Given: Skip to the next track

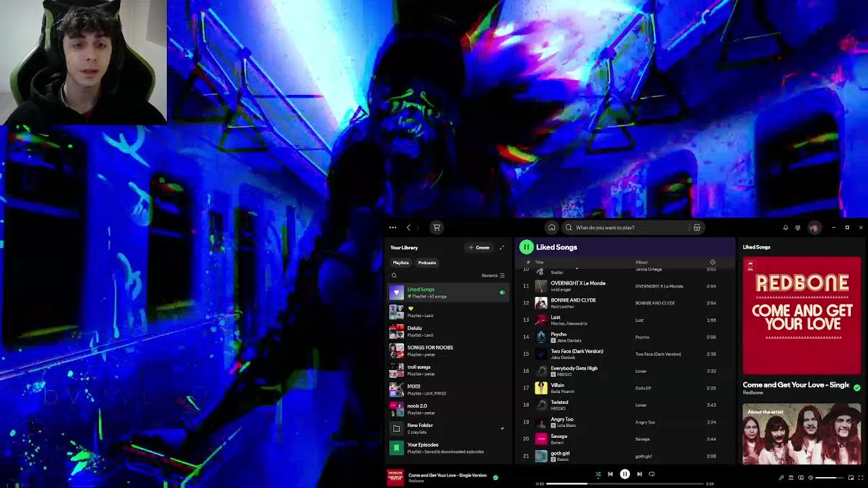Looking at the screenshot, I should click(x=639, y=474).
